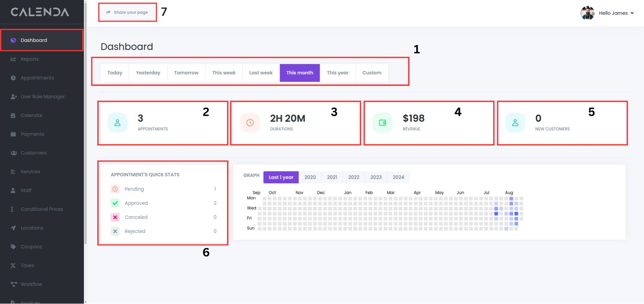Click James's profile avatar picture
Viewport: 644px width, 304px height.
point(587,13)
